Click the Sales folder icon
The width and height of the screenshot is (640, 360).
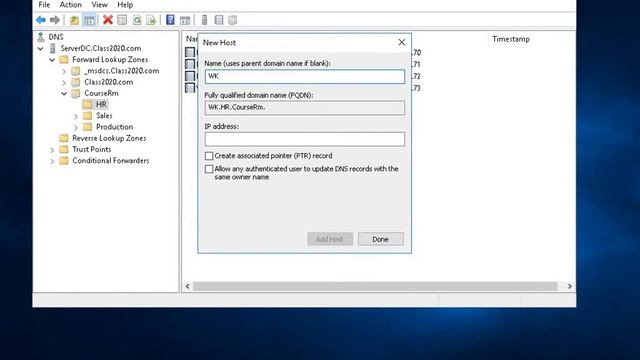click(87, 116)
